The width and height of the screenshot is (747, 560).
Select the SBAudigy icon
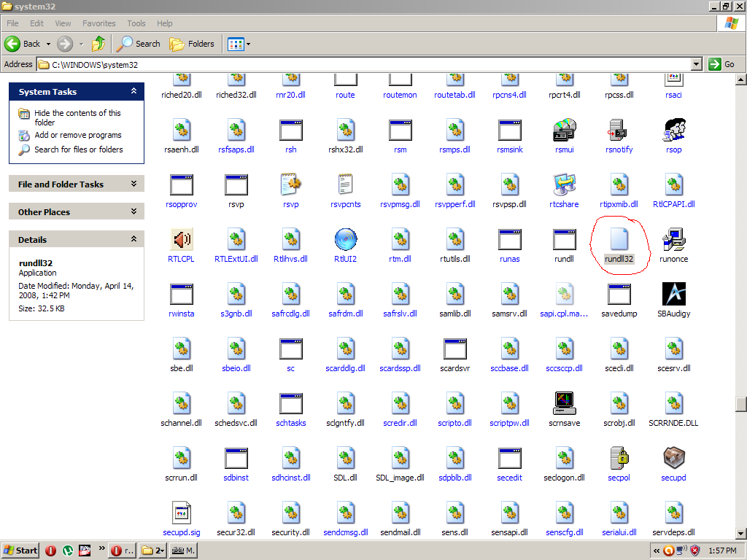[x=673, y=294]
